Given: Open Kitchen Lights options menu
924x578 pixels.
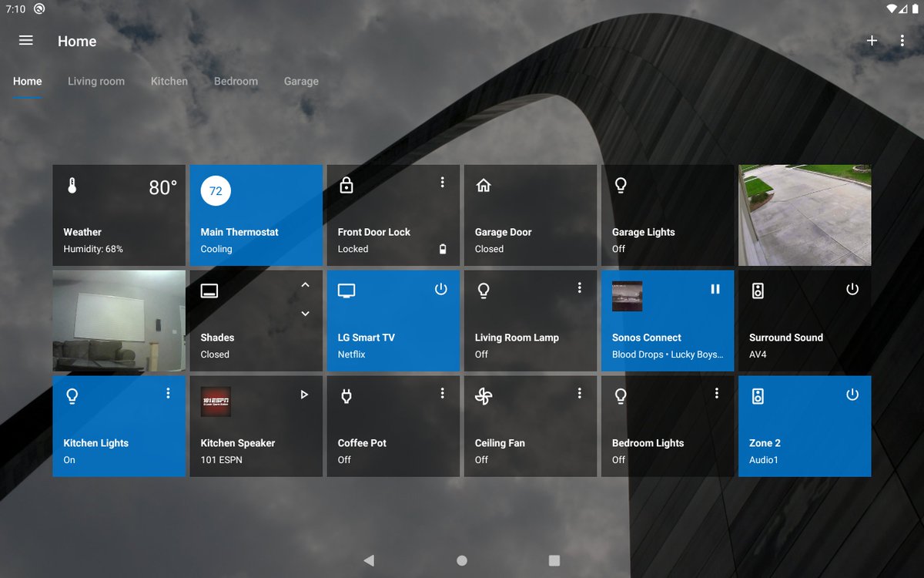Looking at the screenshot, I should coord(169,393).
